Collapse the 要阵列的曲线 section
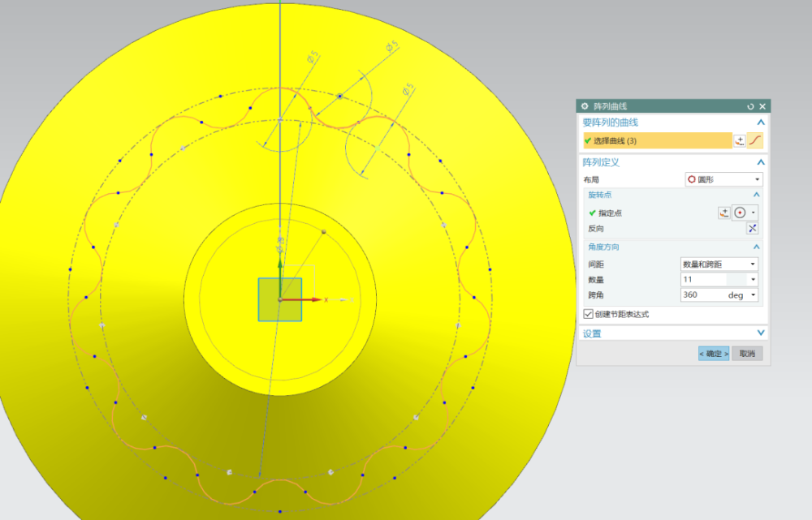The image size is (812, 520). click(760, 122)
